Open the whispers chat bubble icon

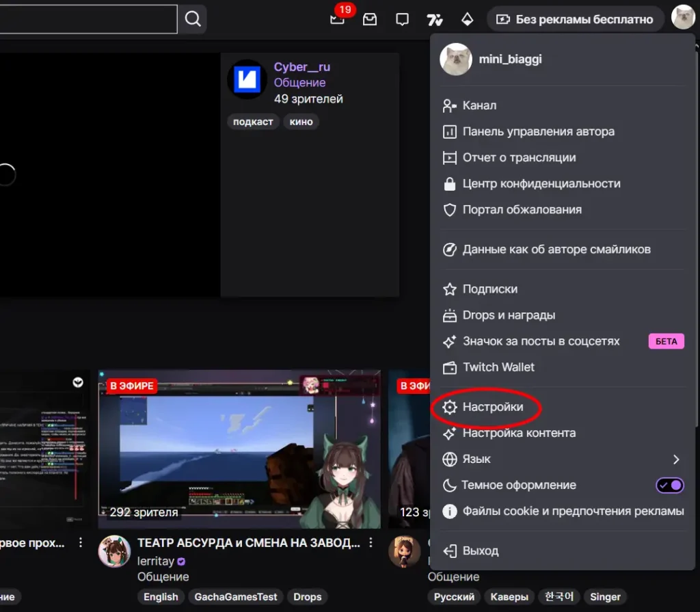(402, 19)
